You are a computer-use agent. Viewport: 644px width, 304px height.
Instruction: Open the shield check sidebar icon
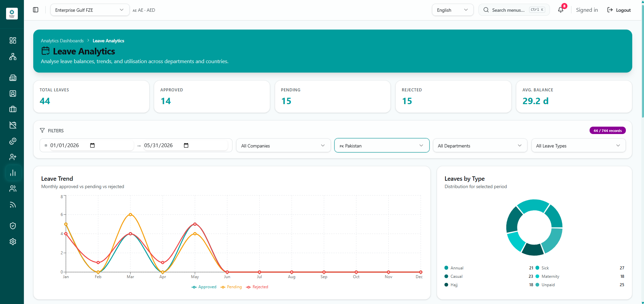pyautogui.click(x=13, y=226)
